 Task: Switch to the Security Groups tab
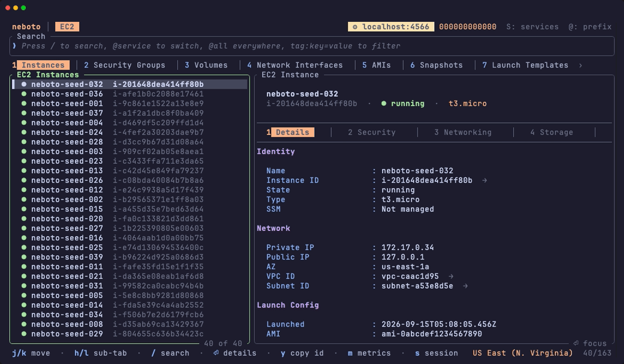(125, 66)
